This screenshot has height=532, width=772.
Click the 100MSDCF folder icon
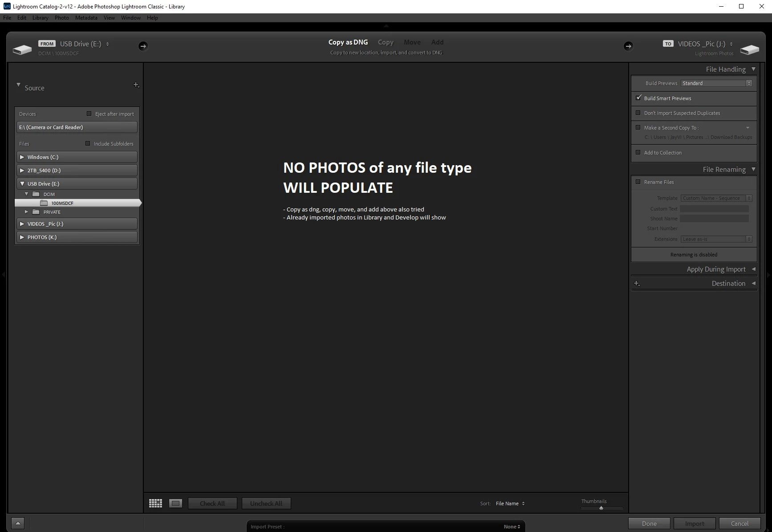coord(44,203)
